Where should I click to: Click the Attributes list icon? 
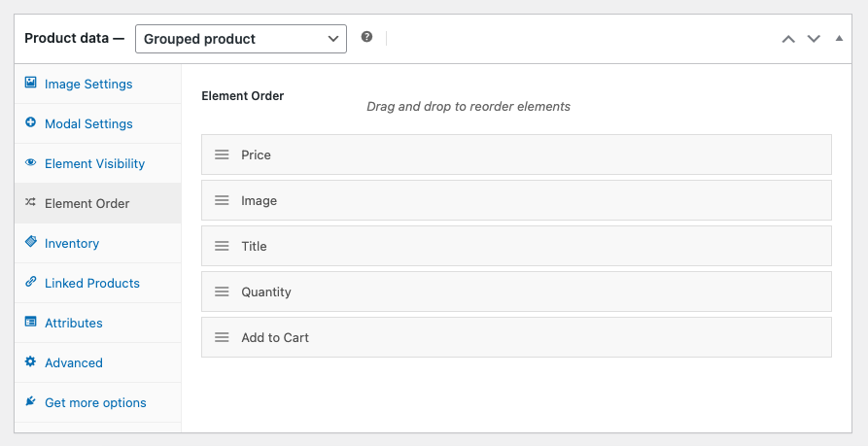tap(30, 323)
